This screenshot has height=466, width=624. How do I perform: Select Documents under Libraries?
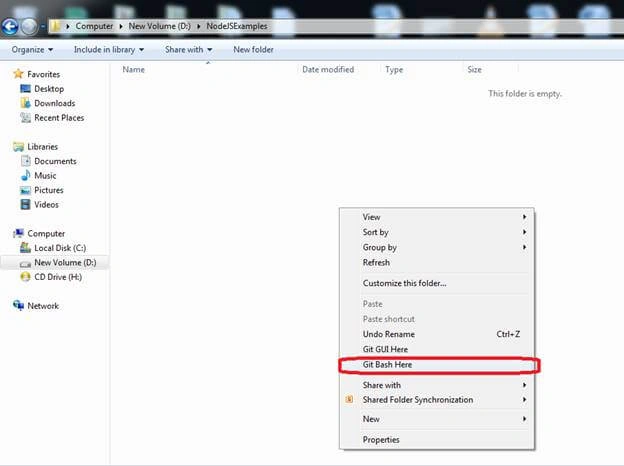pyautogui.click(x=55, y=161)
